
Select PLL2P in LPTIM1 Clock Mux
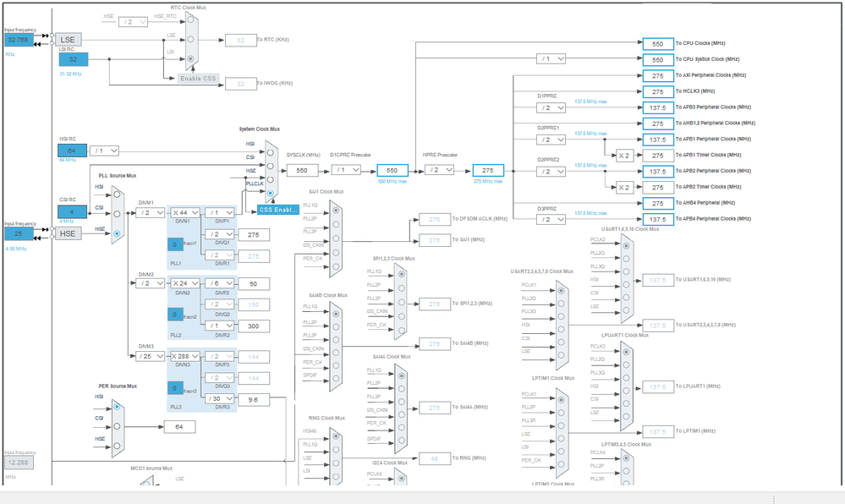click(x=561, y=413)
